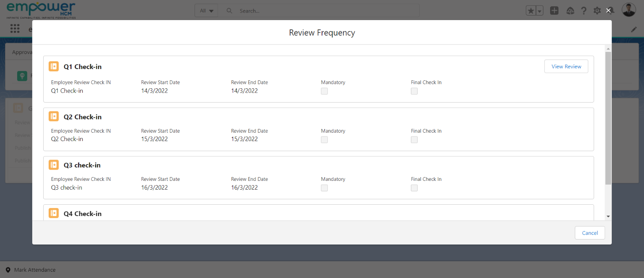
Task: Enable Mandatory for Q1 Check-in
Action: pos(324,91)
